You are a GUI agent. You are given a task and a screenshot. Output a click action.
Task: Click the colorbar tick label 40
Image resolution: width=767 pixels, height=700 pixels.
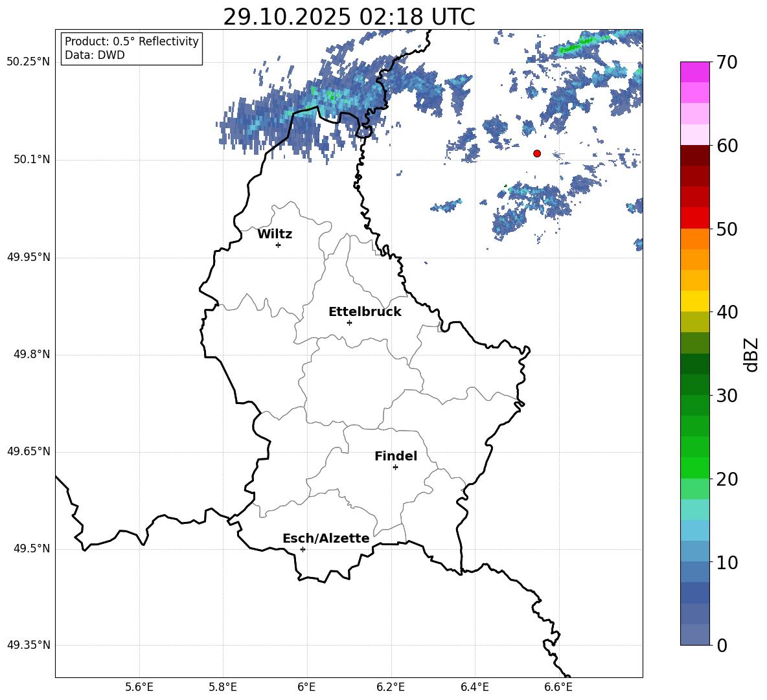click(727, 312)
